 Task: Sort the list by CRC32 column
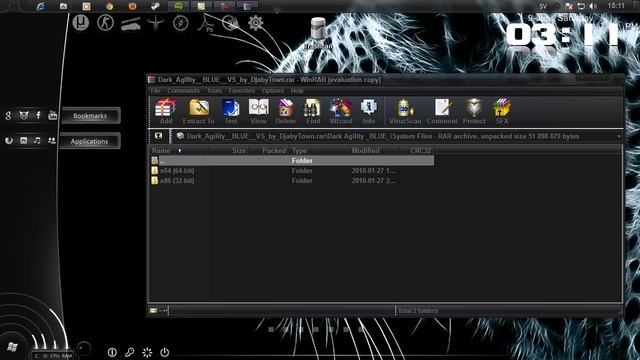tap(420, 151)
